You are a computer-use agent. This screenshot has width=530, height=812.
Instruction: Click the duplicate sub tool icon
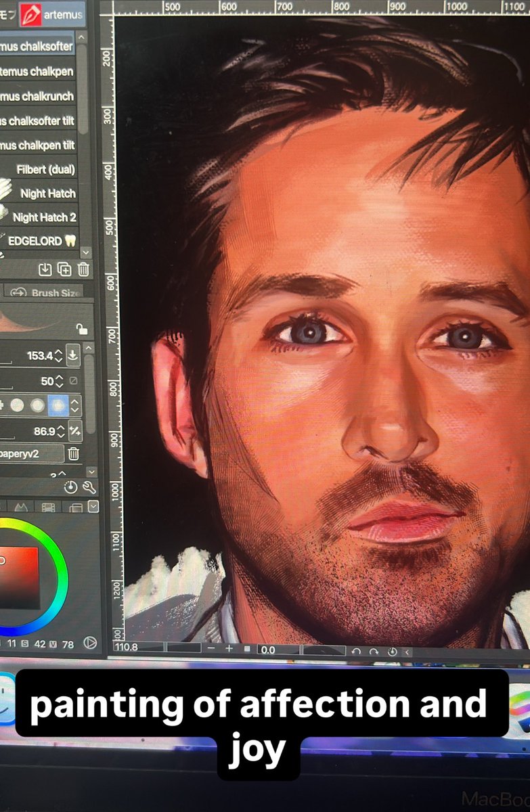[x=64, y=269]
